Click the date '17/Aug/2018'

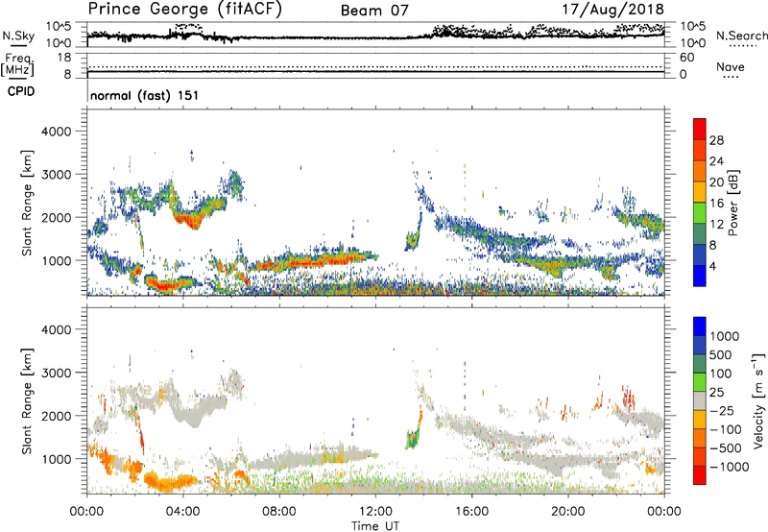[612, 10]
